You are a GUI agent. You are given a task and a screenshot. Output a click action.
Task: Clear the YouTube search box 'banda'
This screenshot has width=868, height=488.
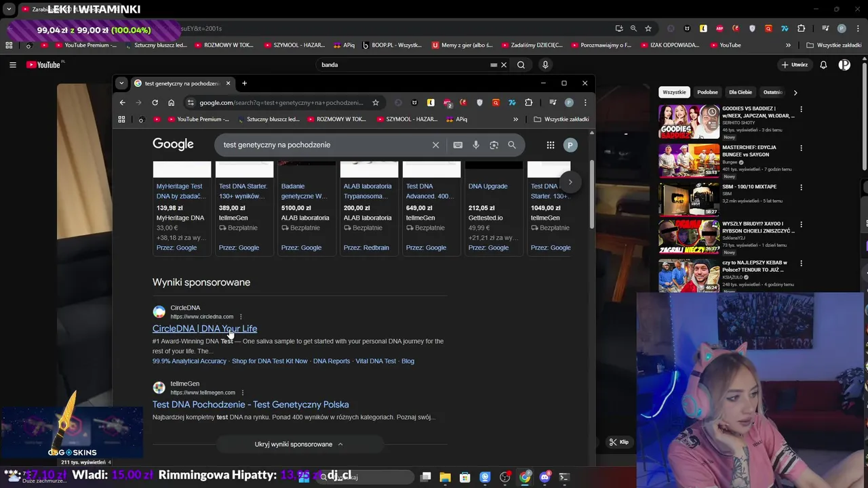[503, 65]
